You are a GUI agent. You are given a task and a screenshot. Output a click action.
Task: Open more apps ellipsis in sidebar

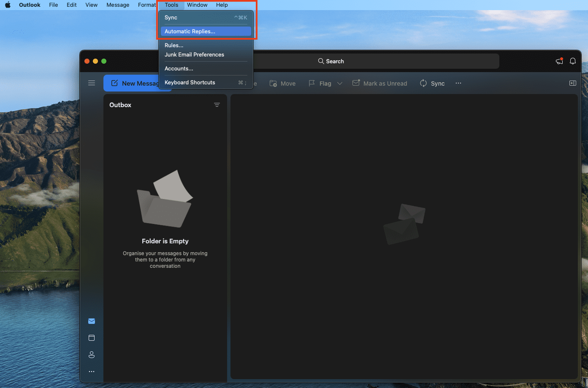[x=92, y=372]
